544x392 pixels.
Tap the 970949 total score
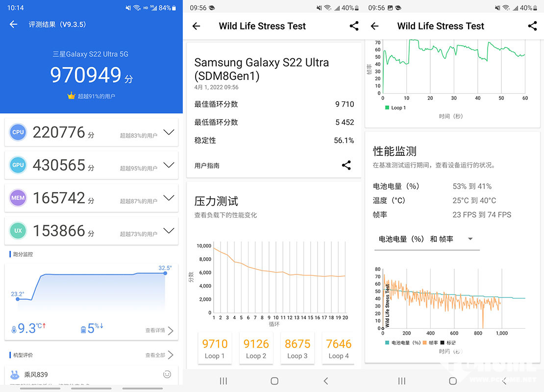[86, 74]
